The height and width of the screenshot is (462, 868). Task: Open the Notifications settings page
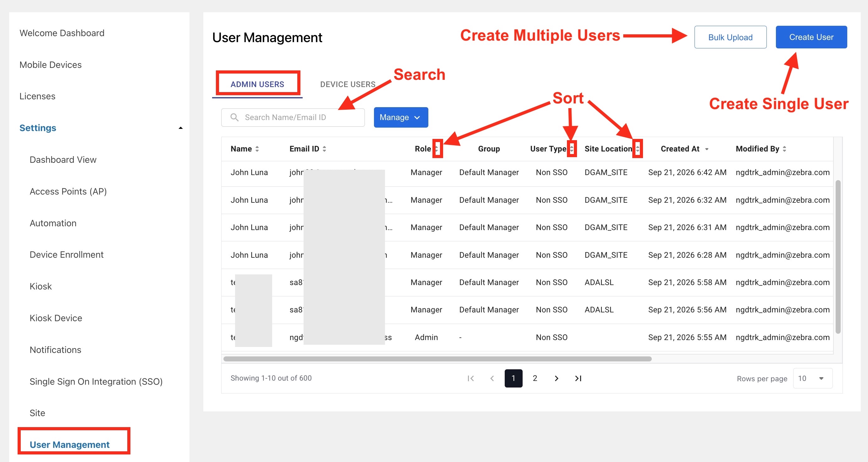pyautogui.click(x=55, y=350)
